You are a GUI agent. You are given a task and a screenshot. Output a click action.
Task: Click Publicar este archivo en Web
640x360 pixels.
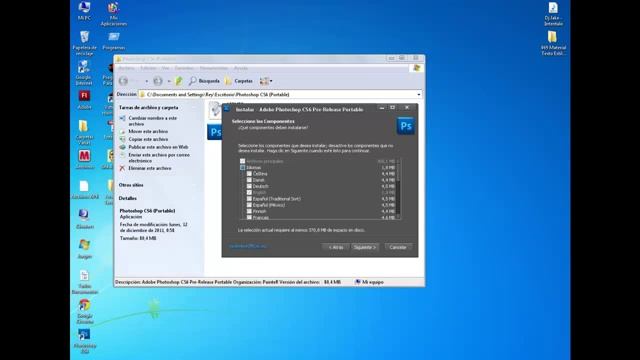tap(158, 147)
